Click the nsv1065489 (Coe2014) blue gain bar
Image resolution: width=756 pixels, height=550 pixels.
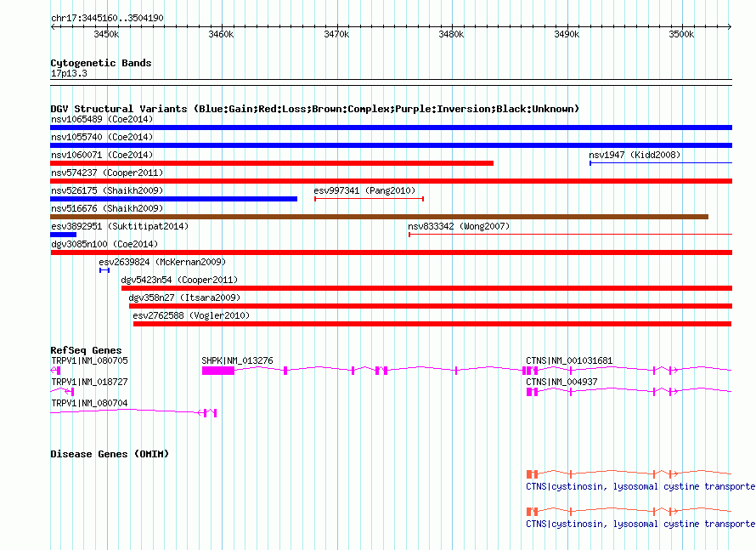tap(391, 128)
